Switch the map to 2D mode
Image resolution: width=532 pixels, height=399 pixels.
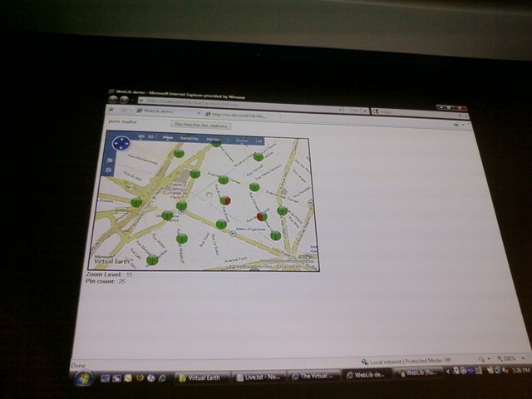click(141, 136)
